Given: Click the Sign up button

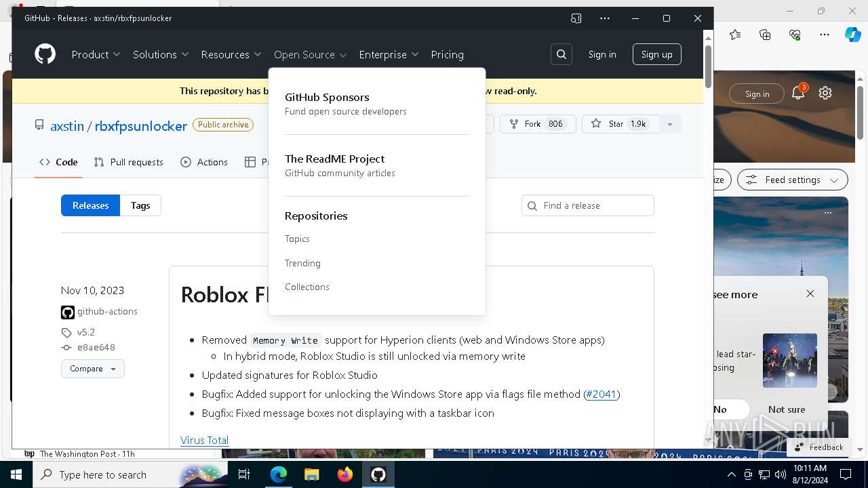Looking at the screenshot, I should (x=657, y=54).
